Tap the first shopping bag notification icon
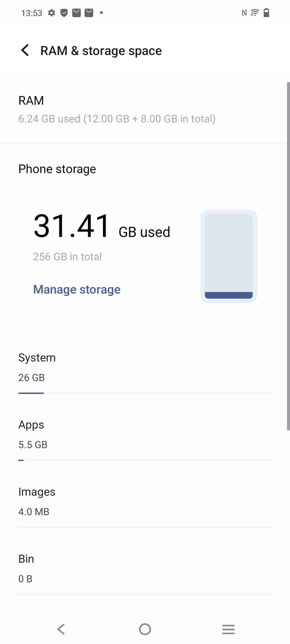Viewport: 290px width, 644px height. [x=77, y=13]
